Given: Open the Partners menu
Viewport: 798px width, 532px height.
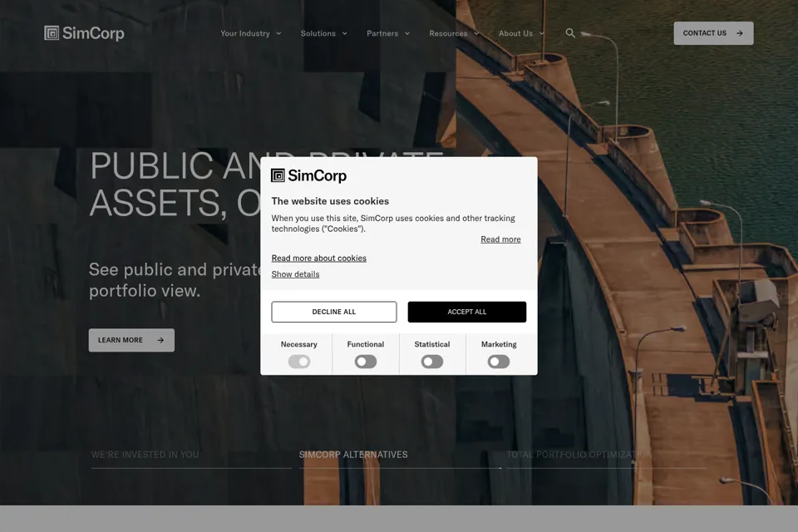Looking at the screenshot, I should [382, 33].
